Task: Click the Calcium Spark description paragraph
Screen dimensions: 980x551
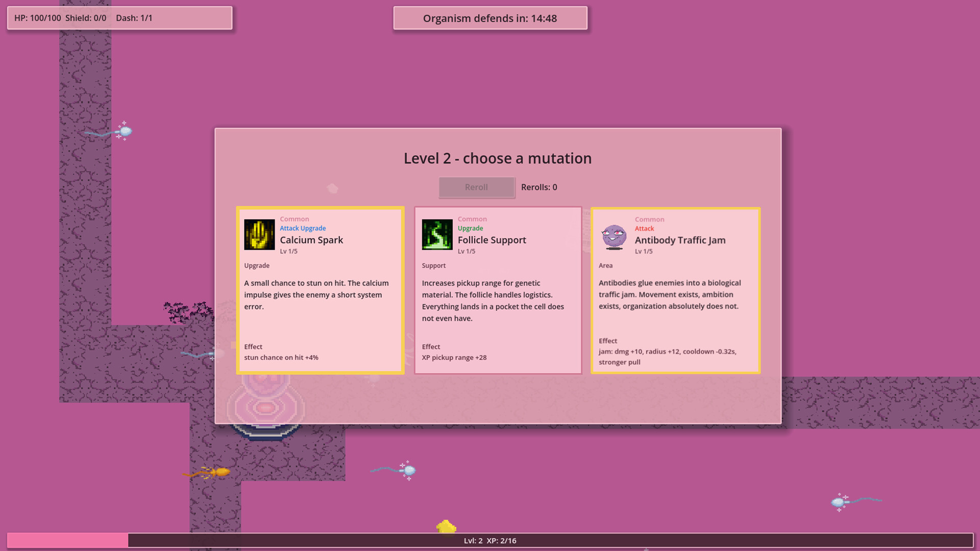Action: point(316,295)
